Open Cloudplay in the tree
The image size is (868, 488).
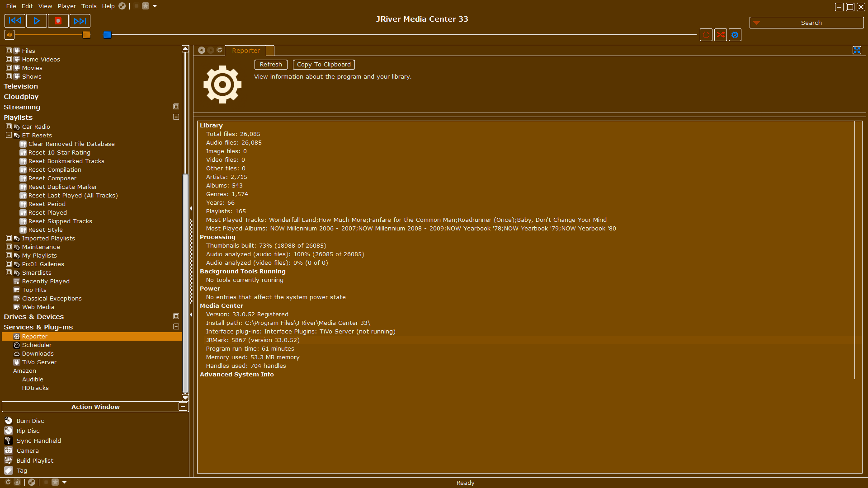21,97
